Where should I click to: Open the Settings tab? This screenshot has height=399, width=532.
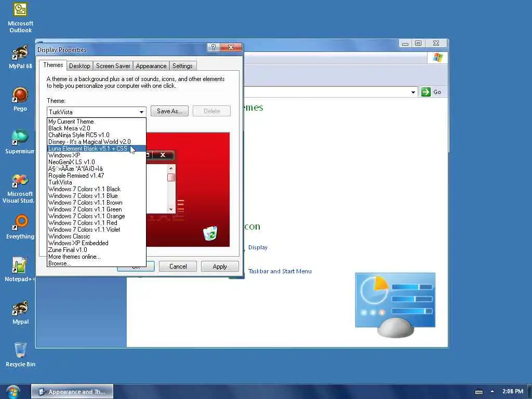(x=182, y=66)
